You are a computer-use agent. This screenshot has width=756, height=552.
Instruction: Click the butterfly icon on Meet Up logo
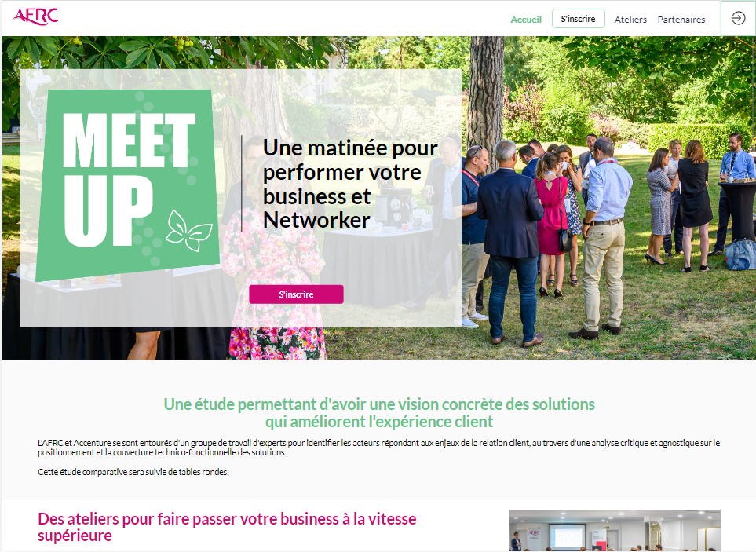(188, 230)
